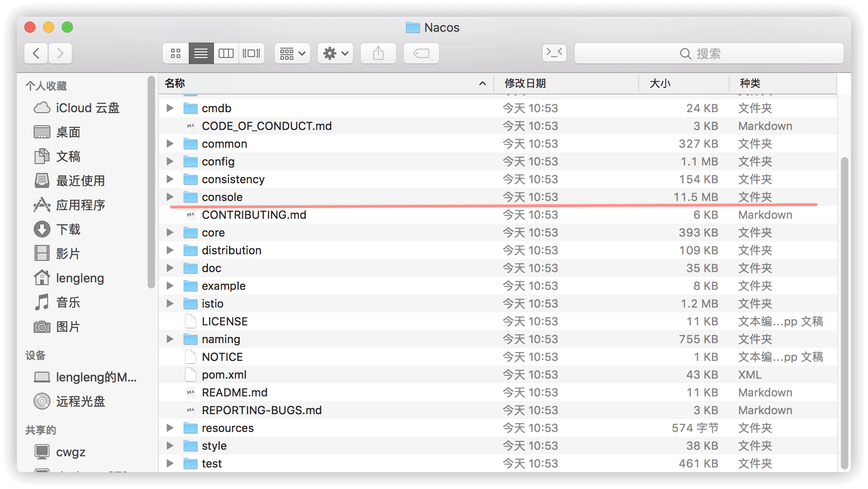Open 影片 in the sidebar

pos(57,254)
